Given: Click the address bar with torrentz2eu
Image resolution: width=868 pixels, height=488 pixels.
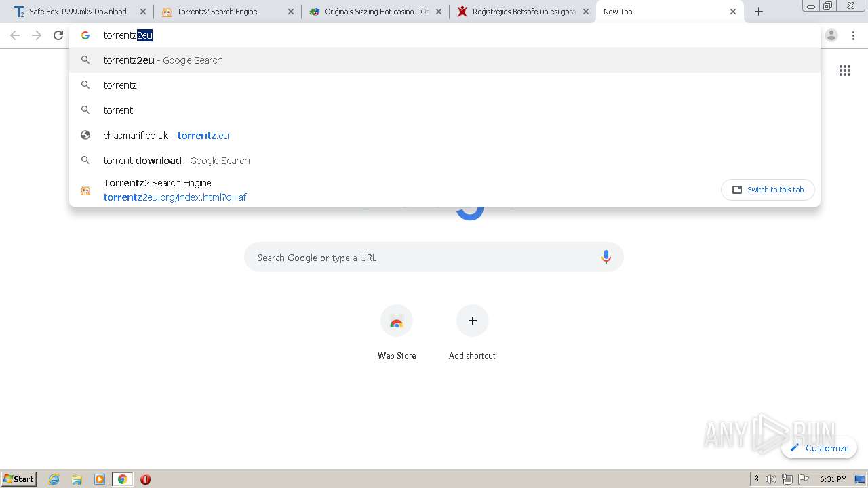Looking at the screenshot, I should click(444, 35).
